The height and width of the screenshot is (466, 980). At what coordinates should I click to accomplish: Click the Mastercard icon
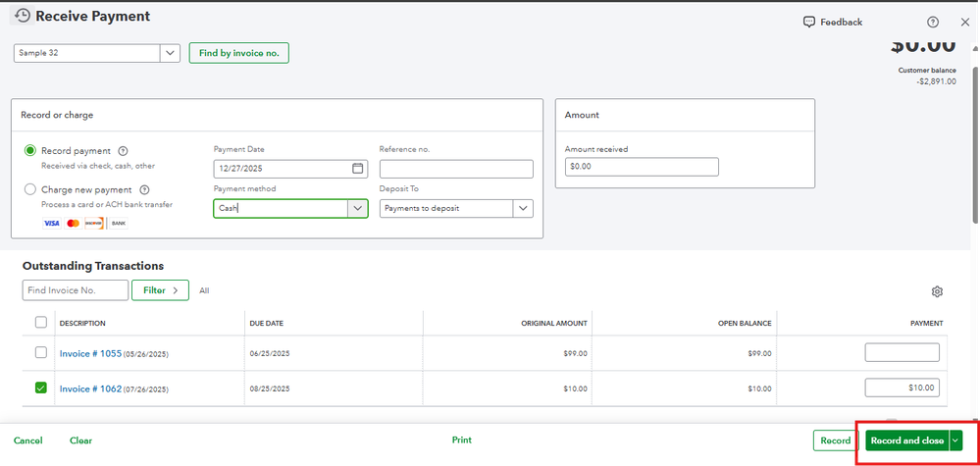(x=74, y=223)
